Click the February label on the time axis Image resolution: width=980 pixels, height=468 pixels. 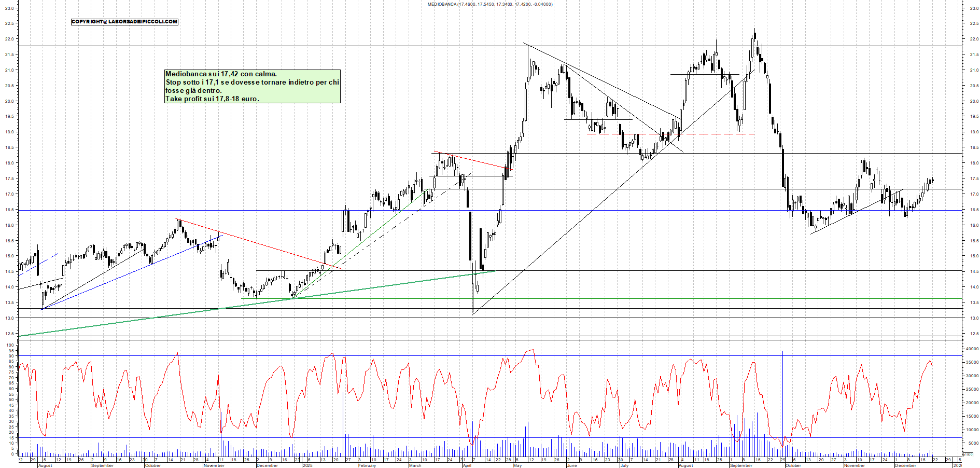pos(367,465)
